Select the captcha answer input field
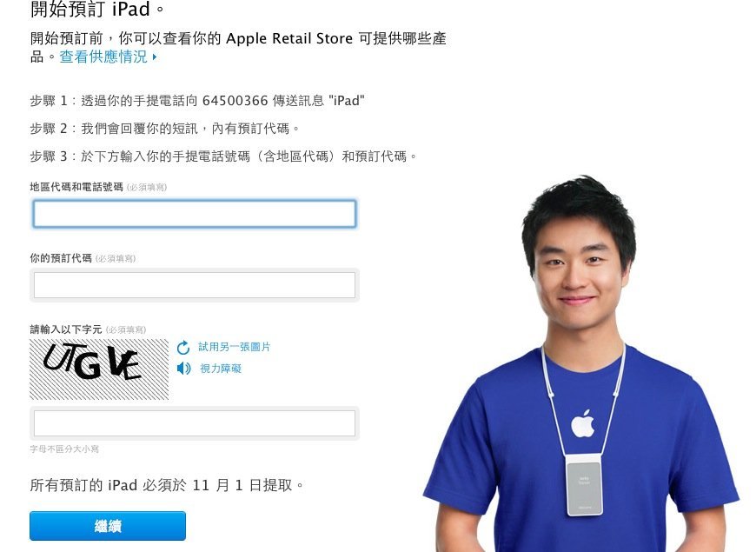756x552 pixels. (x=195, y=423)
